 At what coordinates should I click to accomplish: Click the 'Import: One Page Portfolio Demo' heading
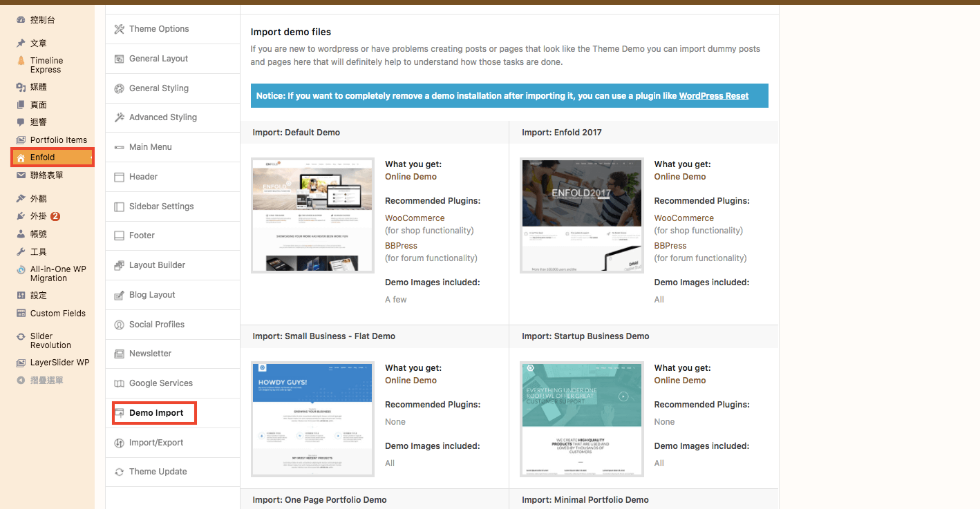319,500
